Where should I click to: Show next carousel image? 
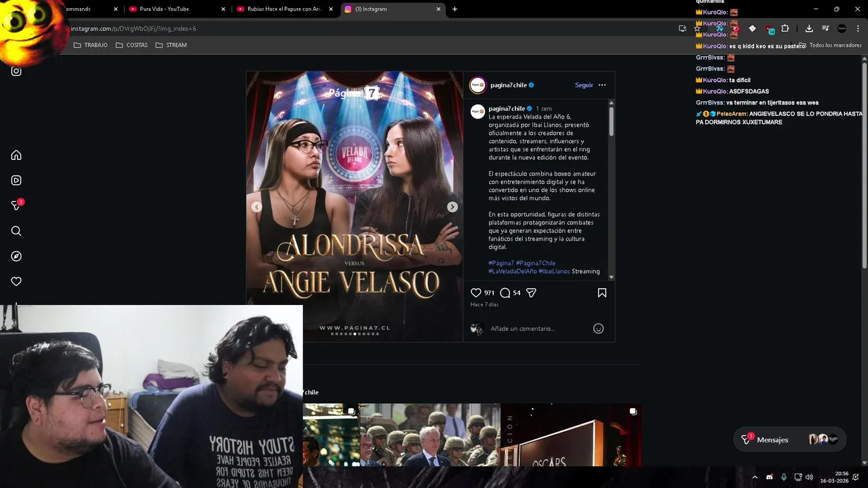tap(452, 207)
